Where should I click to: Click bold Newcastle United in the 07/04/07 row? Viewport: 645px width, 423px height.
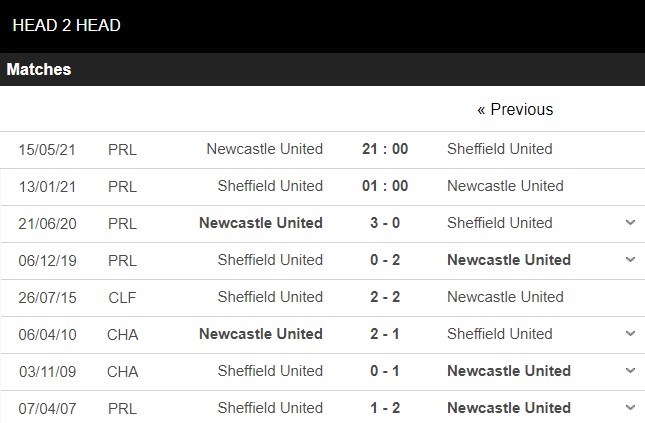click(509, 408)
